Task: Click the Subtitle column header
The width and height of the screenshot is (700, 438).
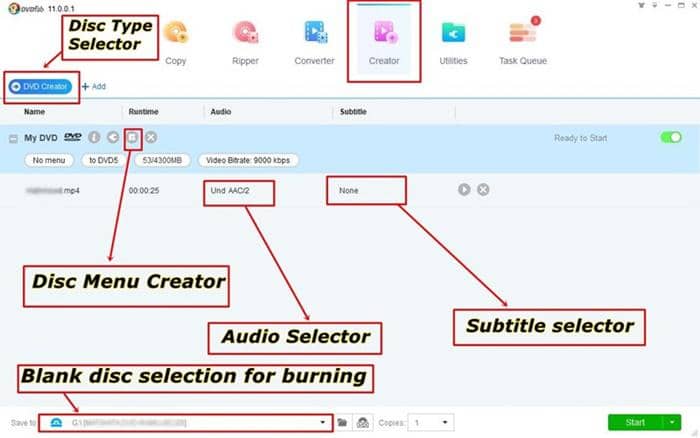Action: click(x=353, y=112)
